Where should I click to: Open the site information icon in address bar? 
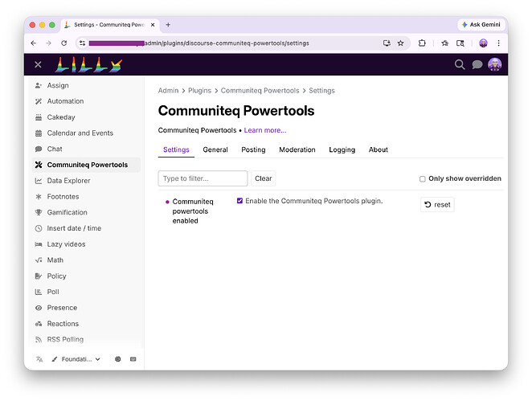pos(82,43)
